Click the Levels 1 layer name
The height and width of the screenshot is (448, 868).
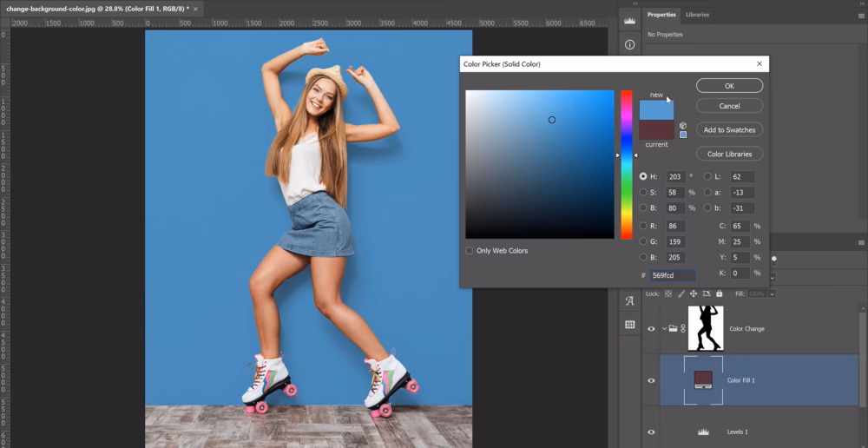737,432
